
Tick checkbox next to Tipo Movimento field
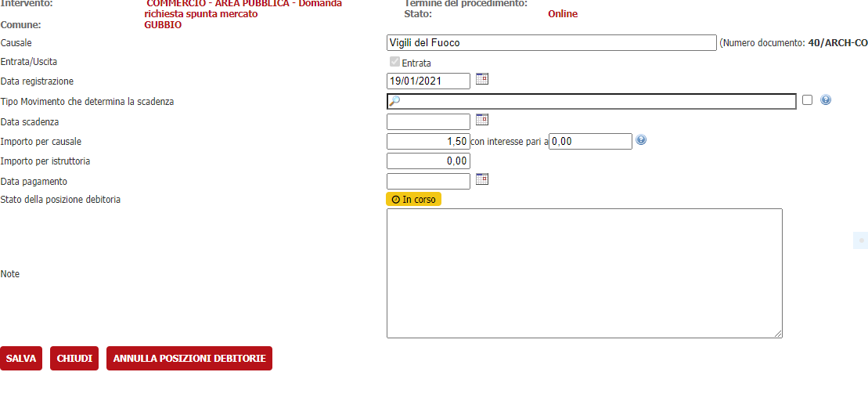point(808,100)
